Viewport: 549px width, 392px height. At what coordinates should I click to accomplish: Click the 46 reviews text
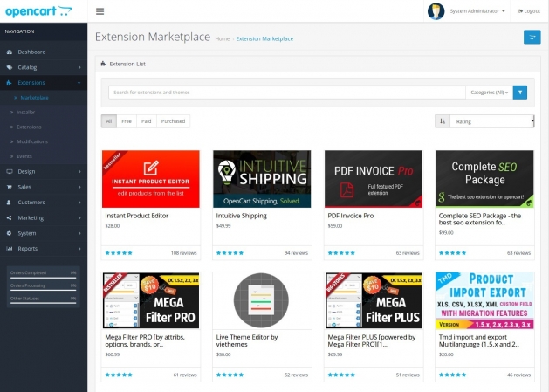tap(519, 375)
